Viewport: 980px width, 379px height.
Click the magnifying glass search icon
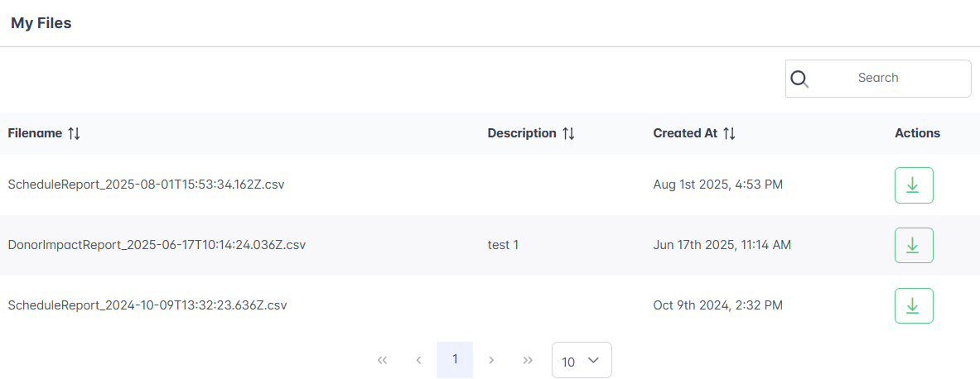[x=799, y=79]
